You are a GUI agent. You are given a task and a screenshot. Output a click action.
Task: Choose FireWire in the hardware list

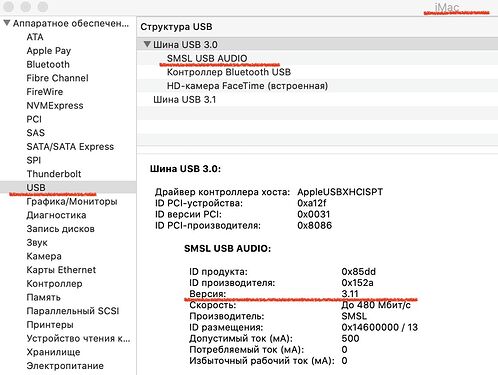pyautogui.click(x=45, y=92)
